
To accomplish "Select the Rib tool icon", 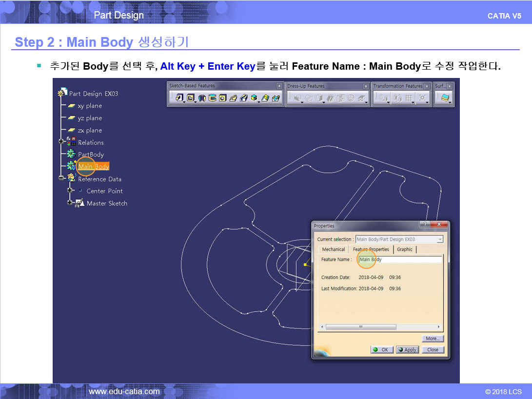I will (233, 98).
